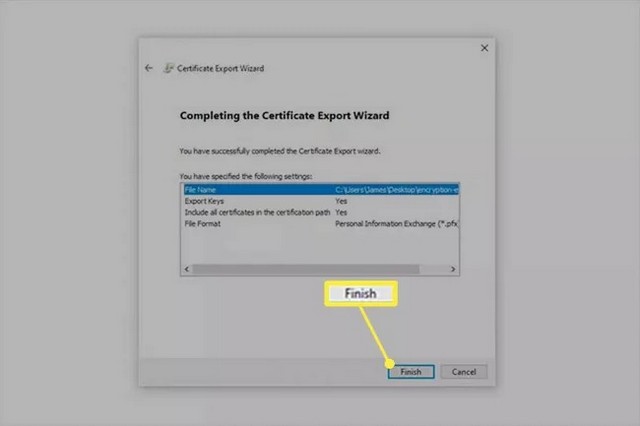
Task: Click the empty area inside settings list box
Action: [320, 247]
